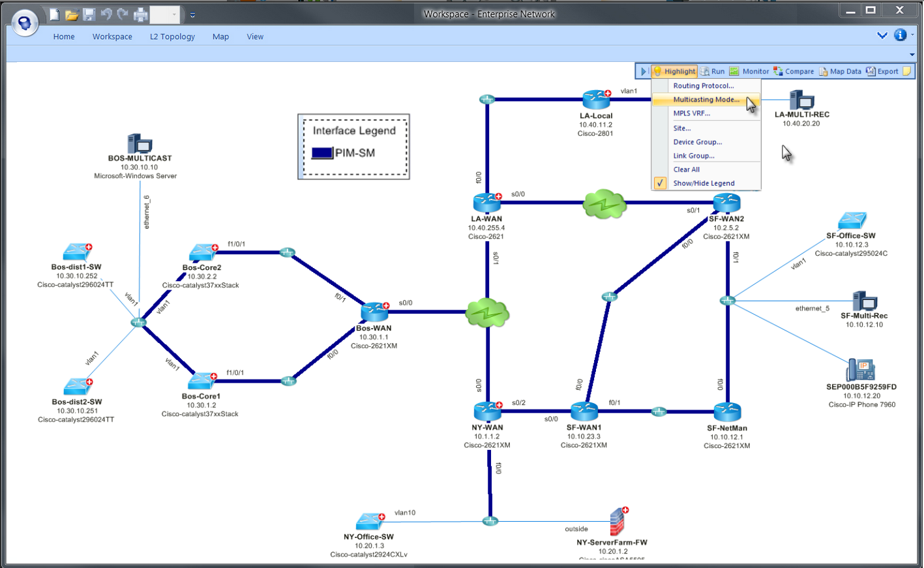
Task: Customize the quick access toolbar
Action: (x=192, y=15)
